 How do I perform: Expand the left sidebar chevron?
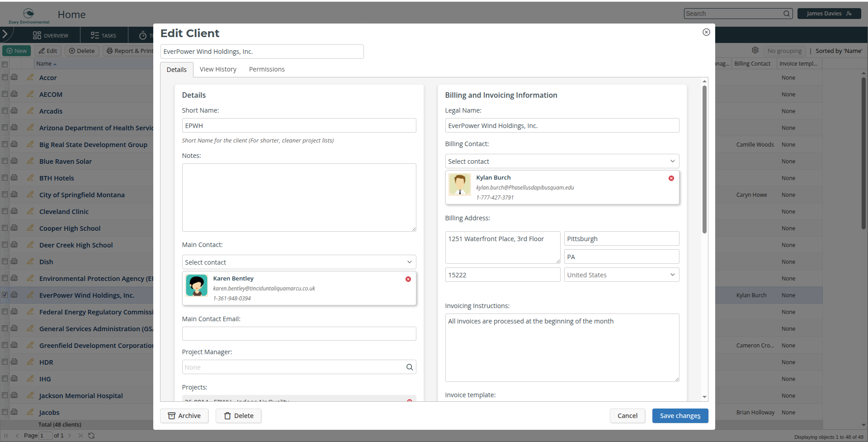click(x=5, y=34)
